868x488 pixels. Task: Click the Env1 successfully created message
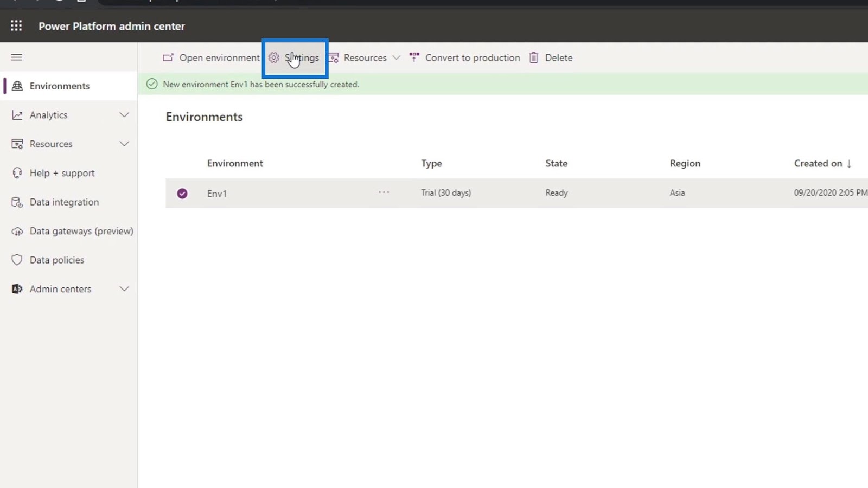(261, 85)
